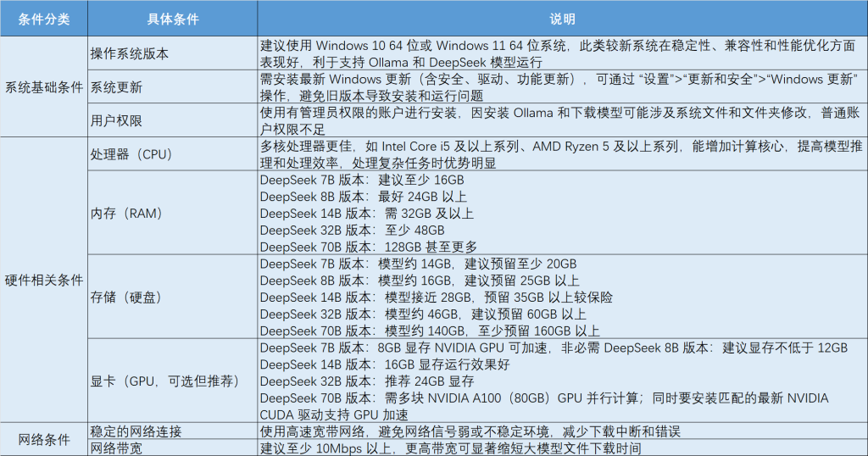Select the 硬件相关条件 category cell
The height and width of the screenshot is (456, 868).
click(x=43, y=280)
